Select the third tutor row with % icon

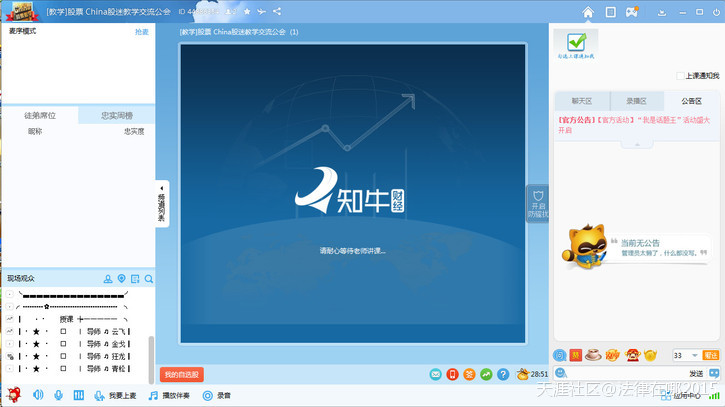[74, 357]
